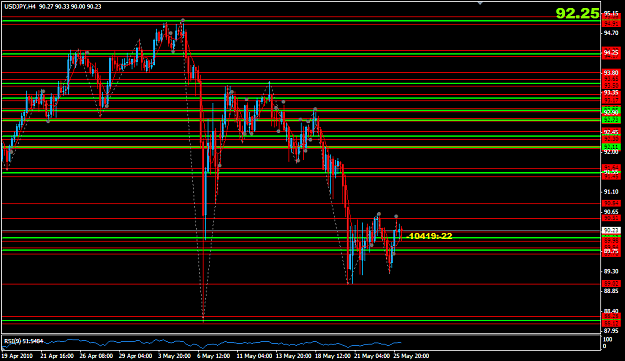625x361 pixels.
Task: Click the 94.25 price level tag
Action: point(611,52)
